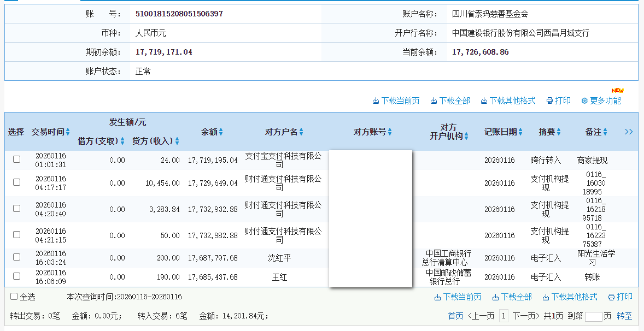The height and width of the screenshot is (331, 644).
Task: Sort by 对方户名 column arrows
Action: 301,132
